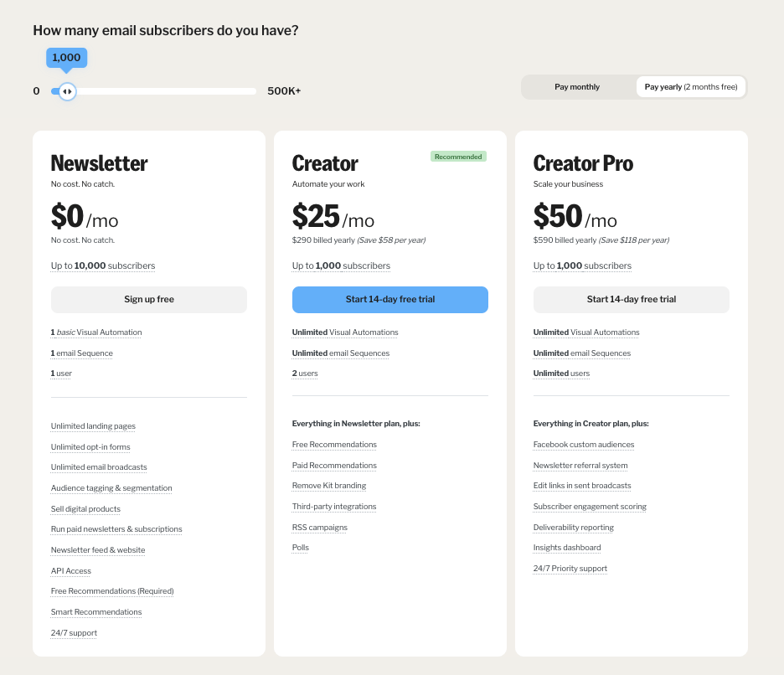The height and width of the screenshot is (675, 784).
Task: Click the Recommended badge on Creator
Action: click(x=458, y=157)
